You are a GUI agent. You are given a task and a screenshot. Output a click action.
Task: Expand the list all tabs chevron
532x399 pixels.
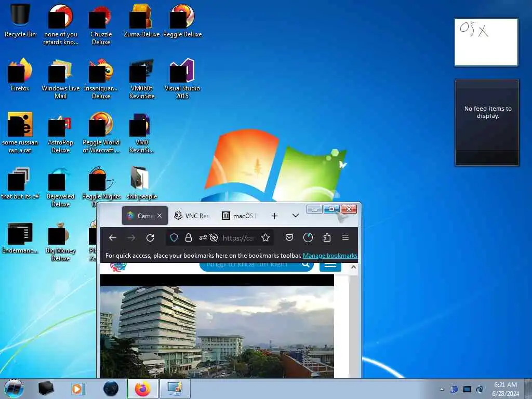point(296,216)
